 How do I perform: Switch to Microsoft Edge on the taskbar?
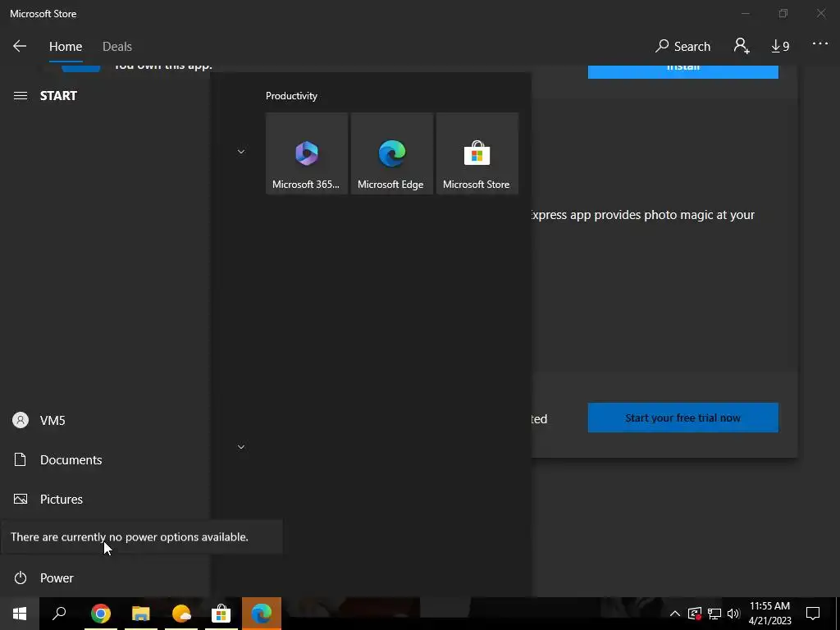point(262,614)
